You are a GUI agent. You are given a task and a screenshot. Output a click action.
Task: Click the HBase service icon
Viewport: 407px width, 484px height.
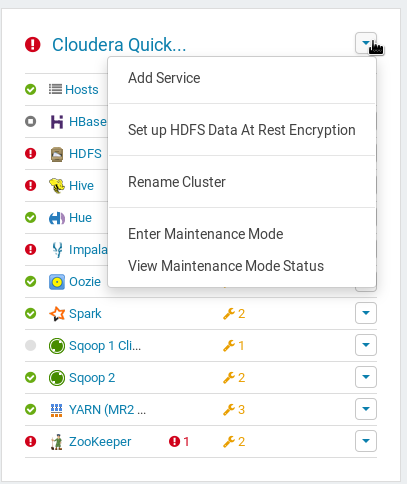[57, 122]
